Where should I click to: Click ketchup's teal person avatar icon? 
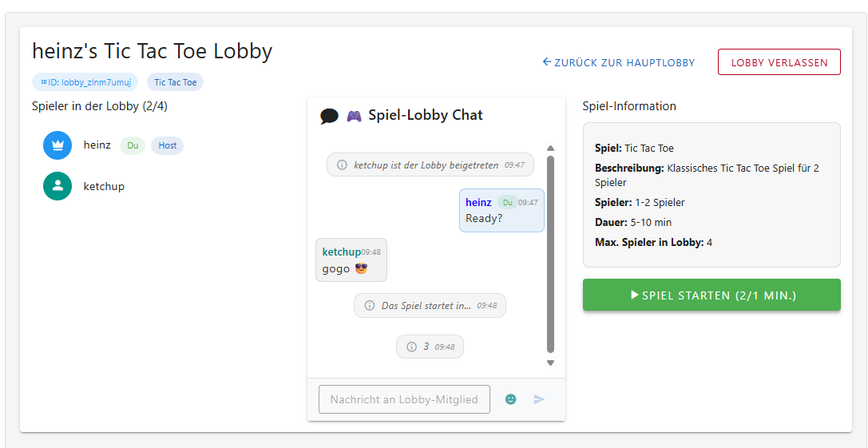tap(57, 186)
